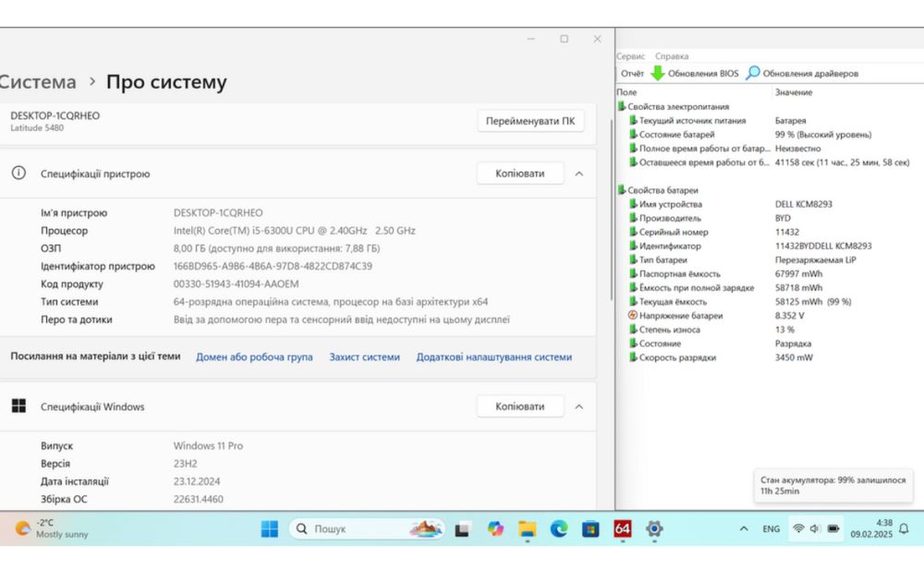Click the product code 00330-51943-41094-AAOEM
Screen dimensions: 924x580
click(x=236, y=284)
